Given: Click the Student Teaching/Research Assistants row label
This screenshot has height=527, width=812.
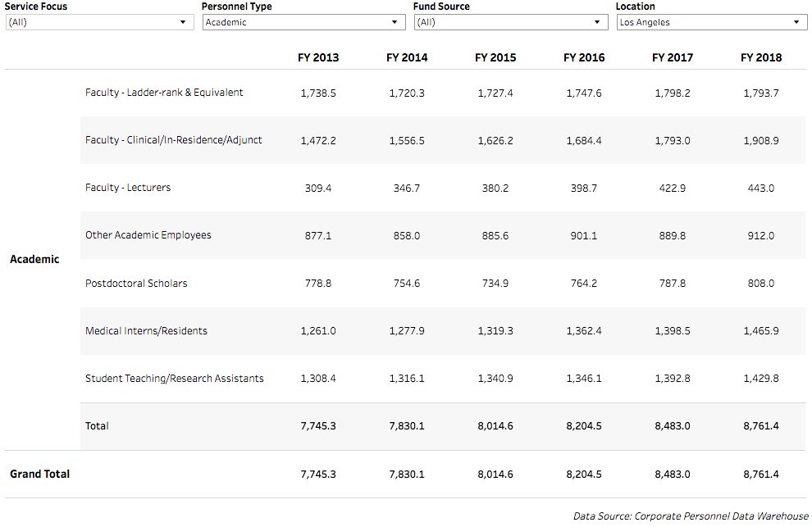Looking at the screenshot, I should [175, 379].
